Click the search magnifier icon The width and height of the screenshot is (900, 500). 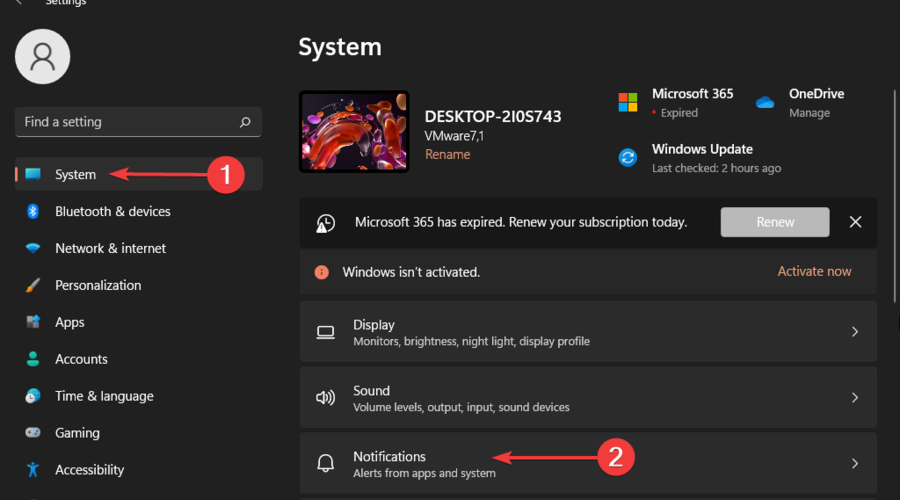[245, 122]
